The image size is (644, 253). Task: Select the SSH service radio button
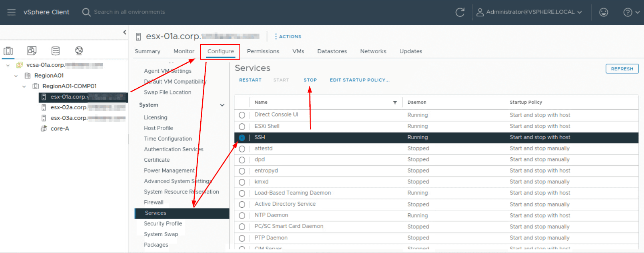click(x=242, y=138)
